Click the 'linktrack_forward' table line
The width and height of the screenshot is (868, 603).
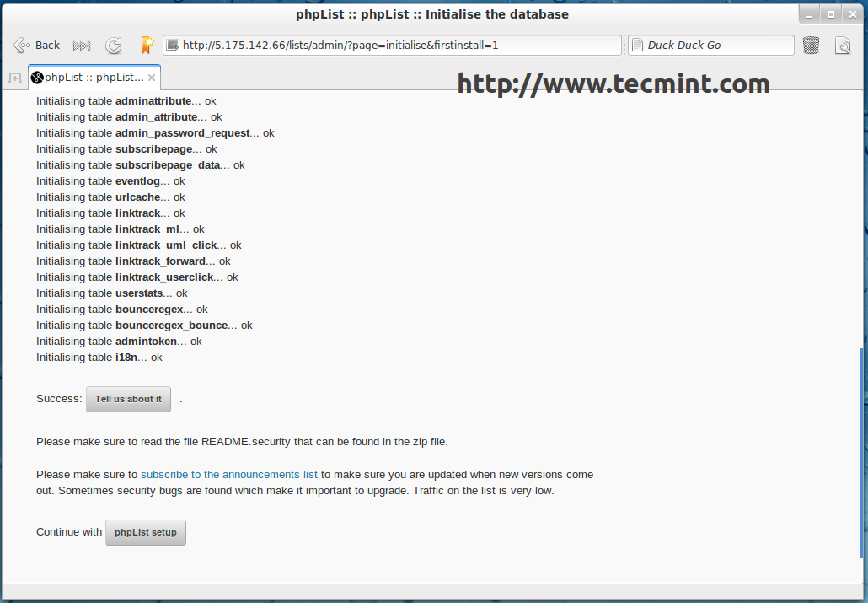coord(133,261)
